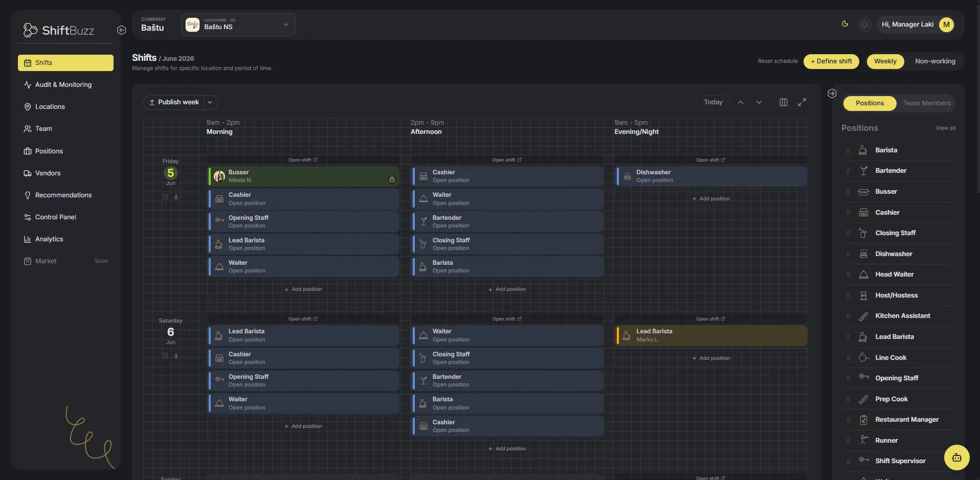Viewport: 980px width, 480px height.
Task: Select the Busser shift assigned to Nikola N.
Action: [303, 176]
